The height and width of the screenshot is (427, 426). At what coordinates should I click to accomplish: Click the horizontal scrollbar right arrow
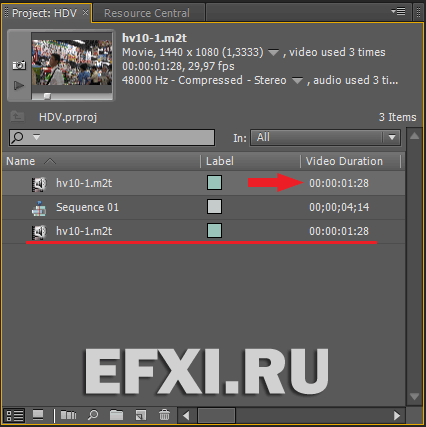pyautogui.click(x=397, y=416)
